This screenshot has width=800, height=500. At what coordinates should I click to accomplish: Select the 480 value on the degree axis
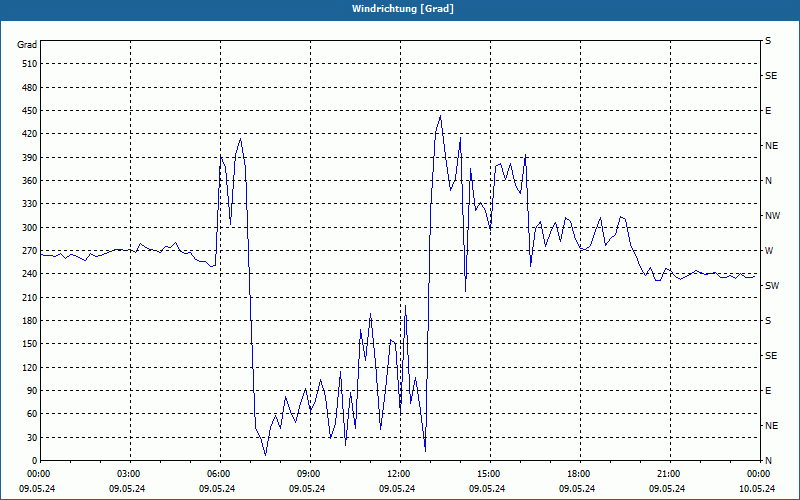pos(30,87)
